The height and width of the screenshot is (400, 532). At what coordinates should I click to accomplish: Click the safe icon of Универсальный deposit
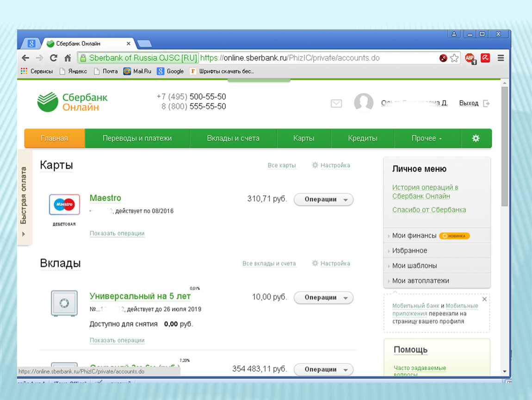(64, 303)
